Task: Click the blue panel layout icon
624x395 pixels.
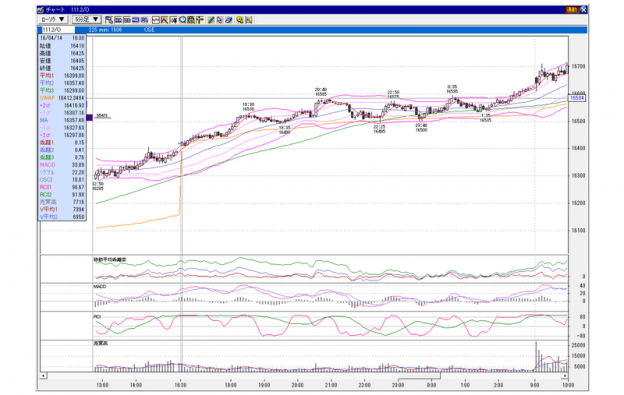Action: [136, 19]
